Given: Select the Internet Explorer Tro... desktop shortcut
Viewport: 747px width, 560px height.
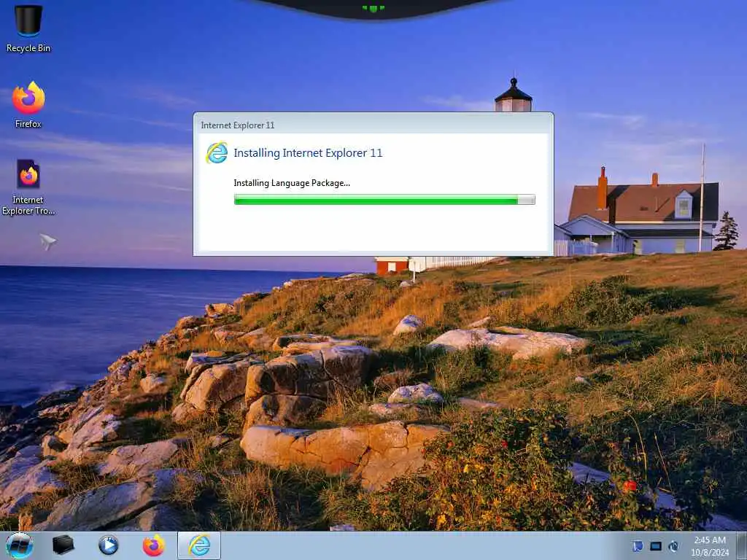Looking at the screenshot, I should click(28, 187).
